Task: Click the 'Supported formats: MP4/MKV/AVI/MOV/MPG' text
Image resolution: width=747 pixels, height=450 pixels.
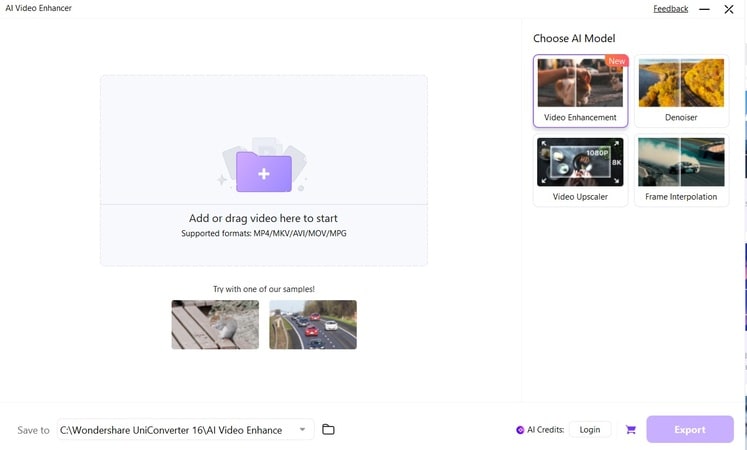Action: [263, 233]
